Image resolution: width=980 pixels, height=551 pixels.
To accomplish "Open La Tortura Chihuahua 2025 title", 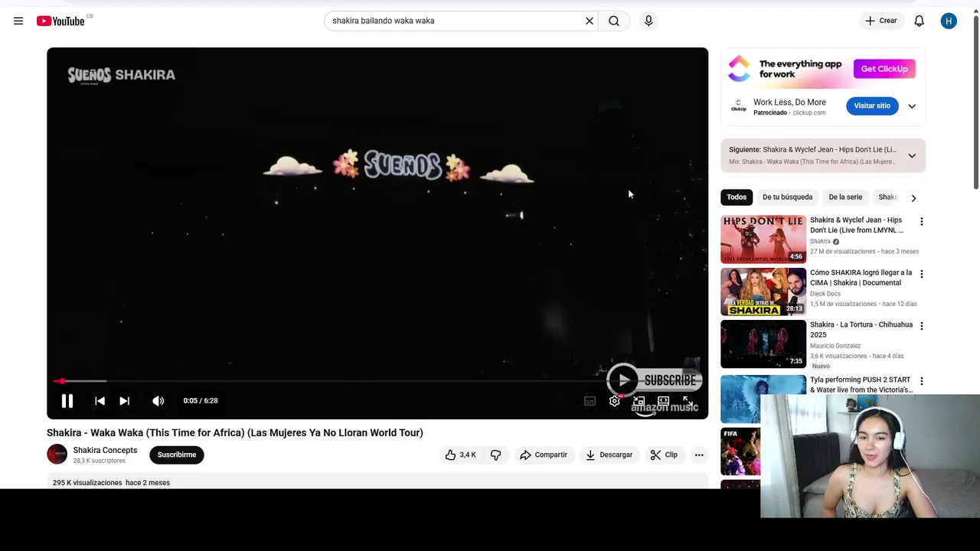I will (861, 329).
